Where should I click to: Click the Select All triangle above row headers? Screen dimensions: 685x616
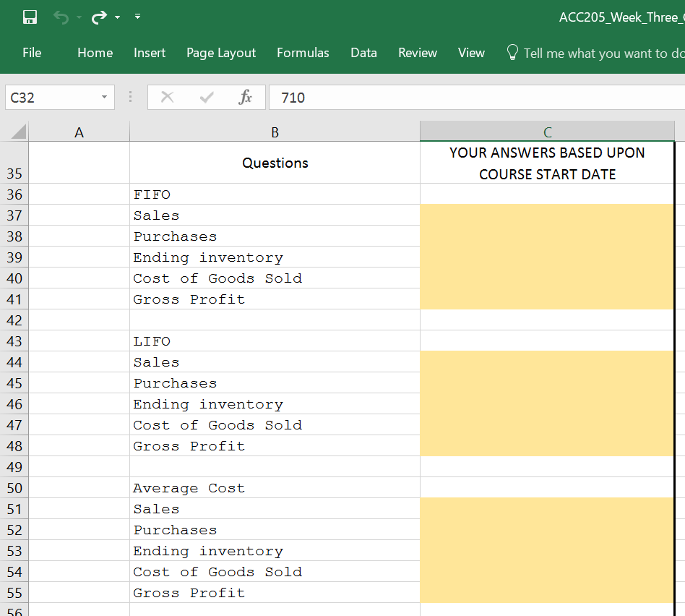pos(14,132)
